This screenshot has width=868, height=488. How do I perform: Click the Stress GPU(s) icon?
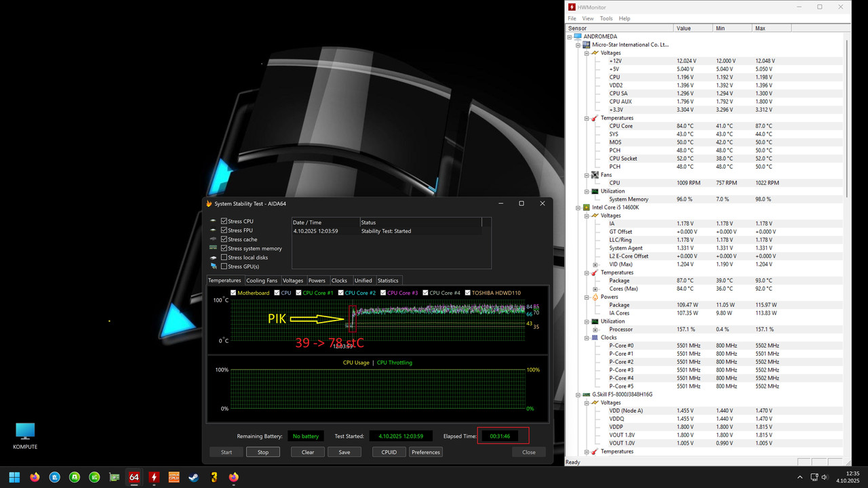click(x=214, y=266)
